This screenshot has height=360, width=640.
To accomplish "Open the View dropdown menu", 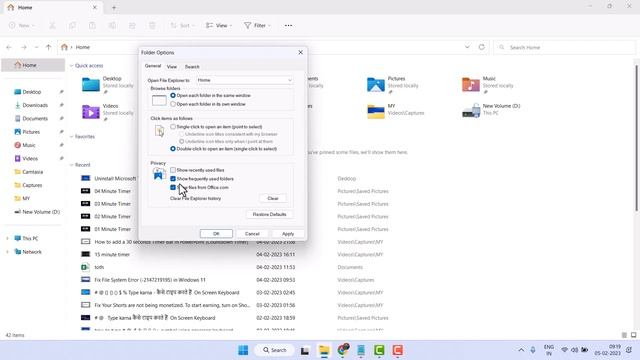I will click(219, 25).
